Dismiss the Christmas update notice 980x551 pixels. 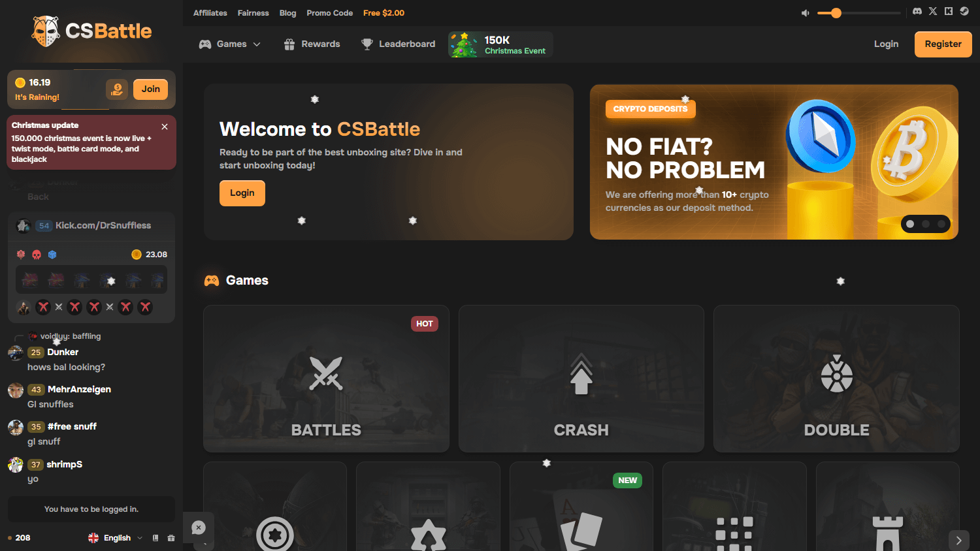165,127
